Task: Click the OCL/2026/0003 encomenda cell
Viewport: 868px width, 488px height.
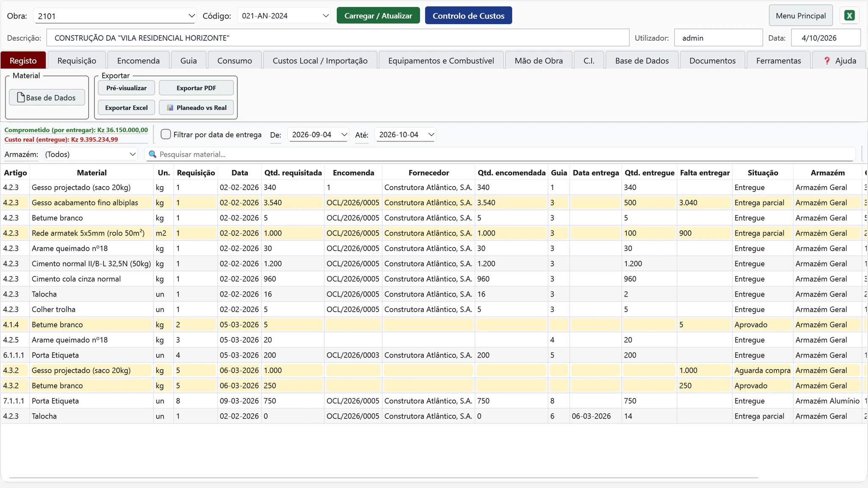Action: click(353, 355)
